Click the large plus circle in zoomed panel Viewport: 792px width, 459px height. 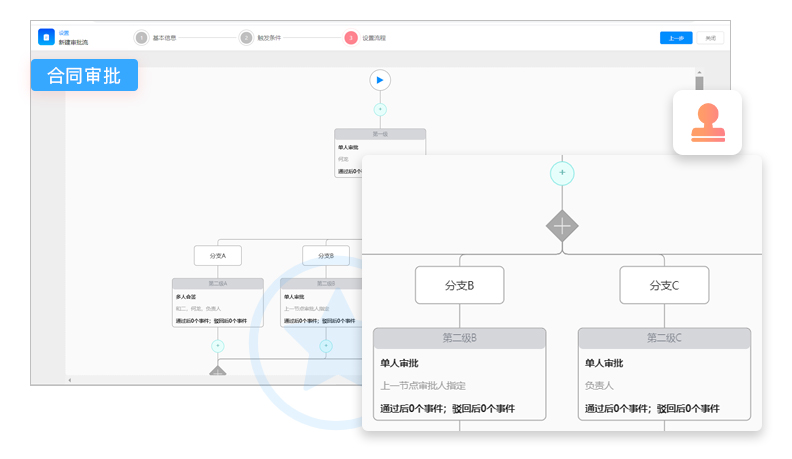click(562, 173)
